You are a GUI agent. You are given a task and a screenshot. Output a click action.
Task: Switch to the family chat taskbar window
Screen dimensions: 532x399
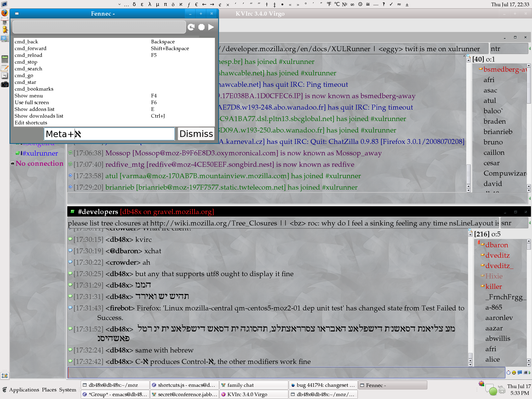(254, 385)
